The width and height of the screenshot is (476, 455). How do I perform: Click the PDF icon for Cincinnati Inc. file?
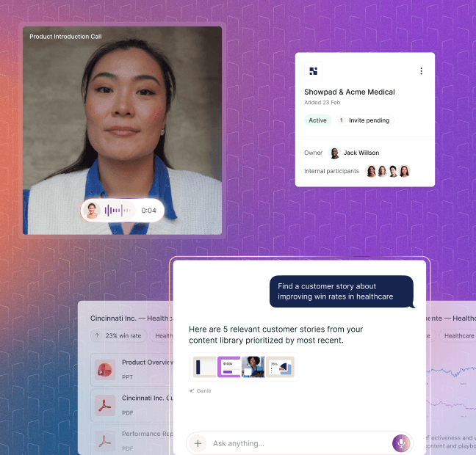pyautogui.click(x=105, y=405)
